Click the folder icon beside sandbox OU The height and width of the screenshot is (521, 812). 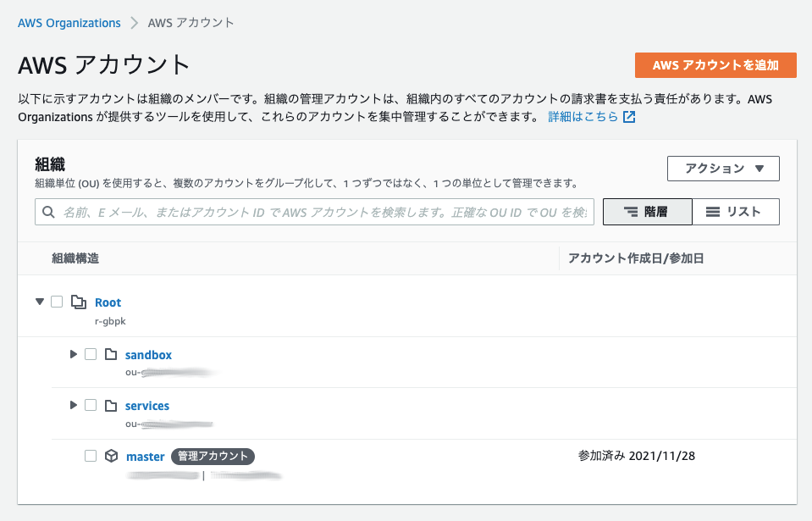112,354
